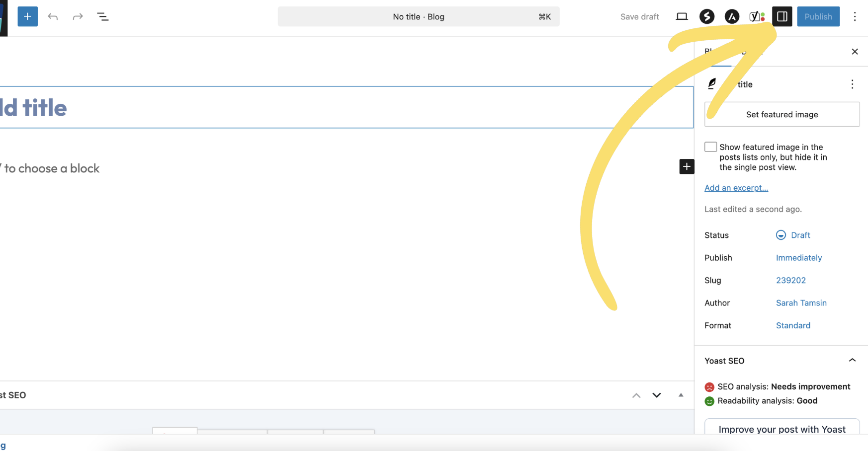Click the Redo icon
Viewport: 868px width, 451px height.
(x=78, y=16)
